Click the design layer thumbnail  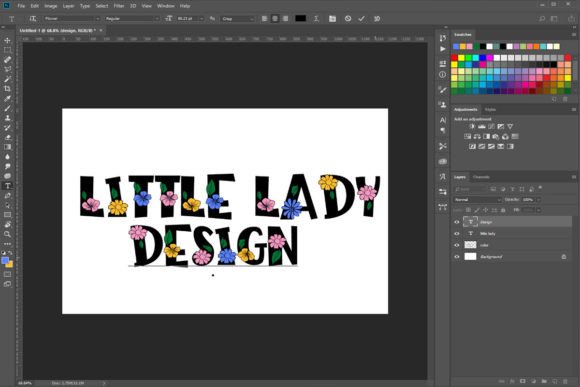[x=470, y=222]
